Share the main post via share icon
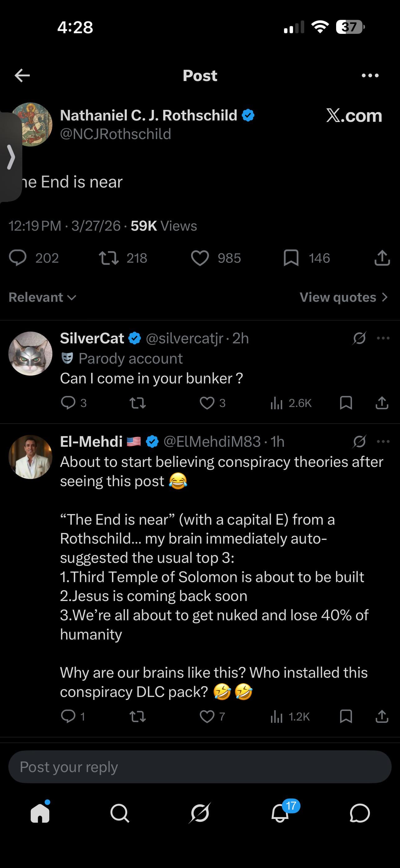400x868 pixels. (x=382, y=258)
